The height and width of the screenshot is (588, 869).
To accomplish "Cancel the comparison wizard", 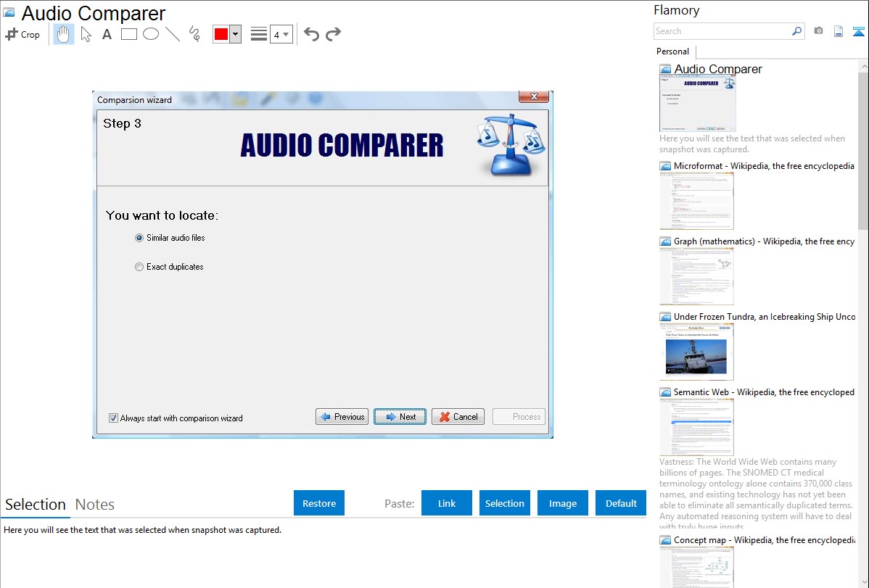I will point(458,417).
